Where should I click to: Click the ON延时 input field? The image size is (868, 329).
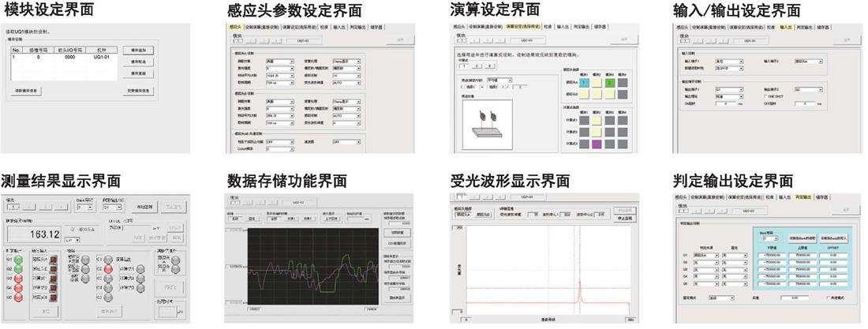pos(726,103)
